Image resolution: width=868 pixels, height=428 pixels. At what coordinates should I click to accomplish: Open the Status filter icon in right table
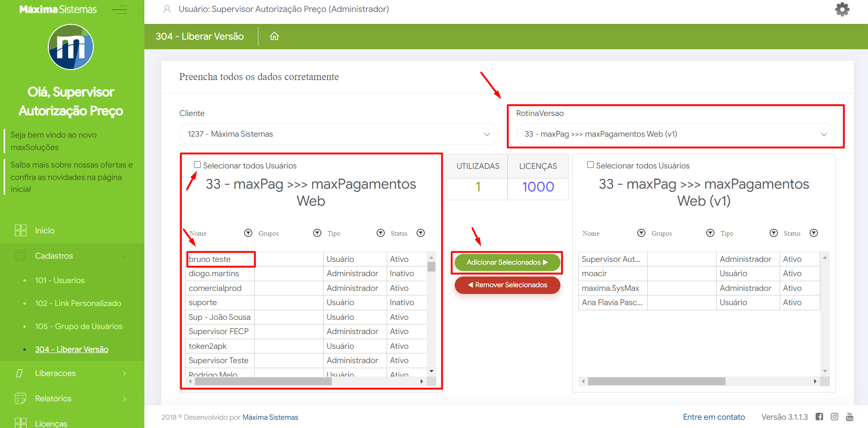tap(813, 233)
